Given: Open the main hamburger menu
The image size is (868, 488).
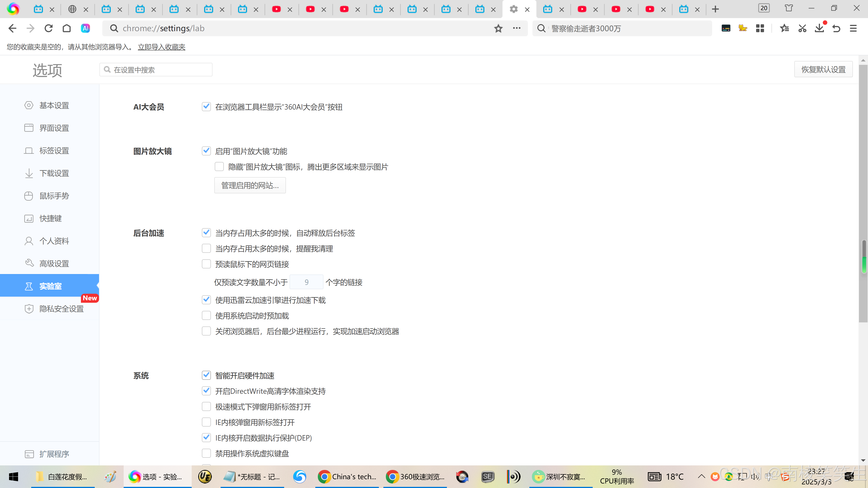Looking at the screenshot, I should pyautogui.click(x=853, y=28).
